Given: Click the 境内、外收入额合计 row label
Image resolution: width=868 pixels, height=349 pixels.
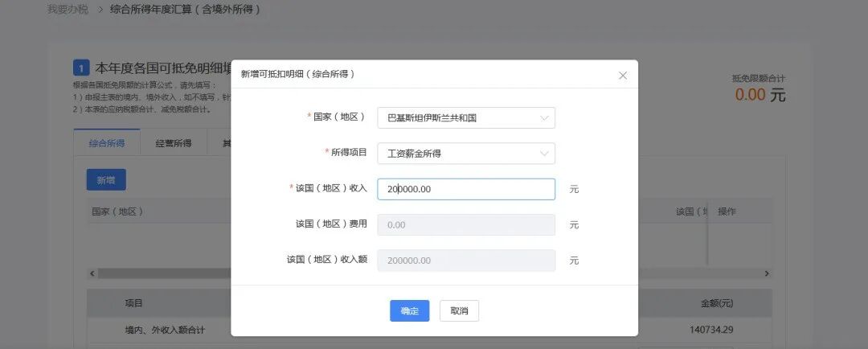Looking at the screenshot, I should tap(165, 330).
